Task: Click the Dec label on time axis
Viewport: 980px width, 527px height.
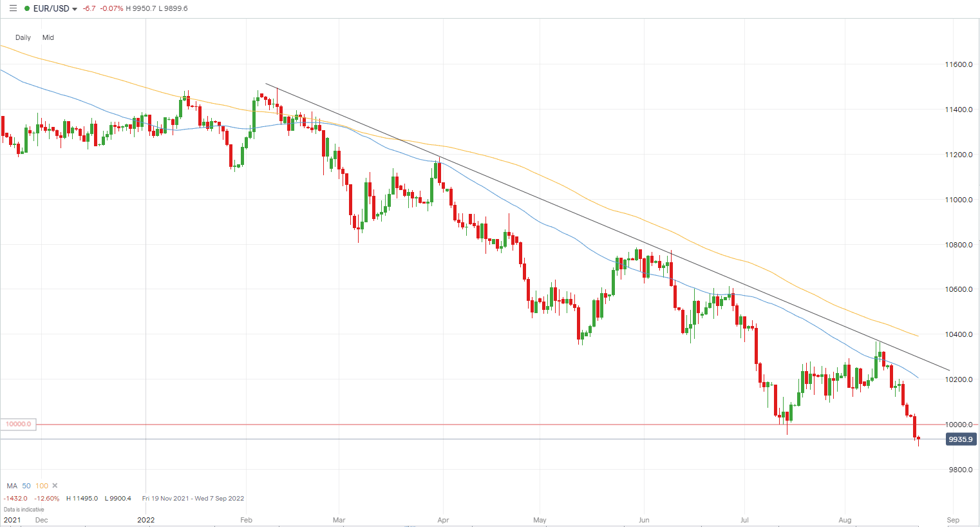Action: [41, 520]
